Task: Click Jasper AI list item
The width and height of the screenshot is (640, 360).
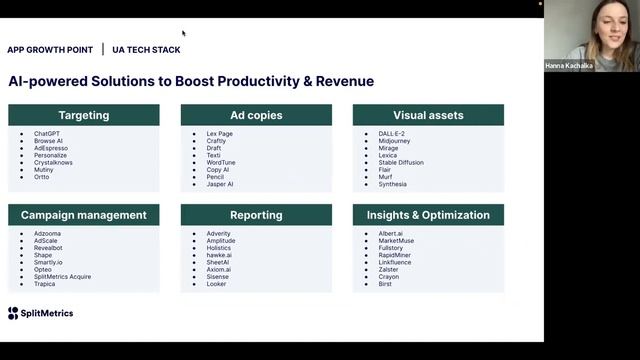Action: pos(220,184)
